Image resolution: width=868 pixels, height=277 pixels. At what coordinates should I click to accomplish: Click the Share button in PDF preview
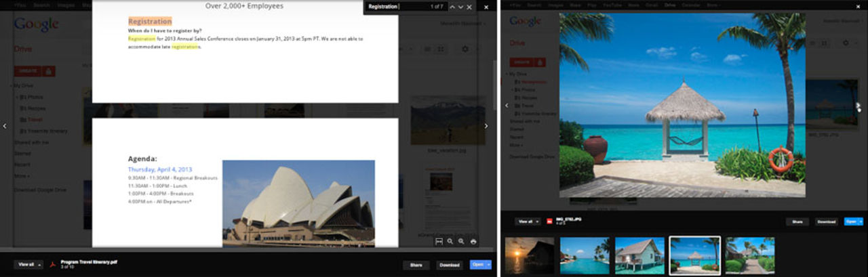[416, 265]
